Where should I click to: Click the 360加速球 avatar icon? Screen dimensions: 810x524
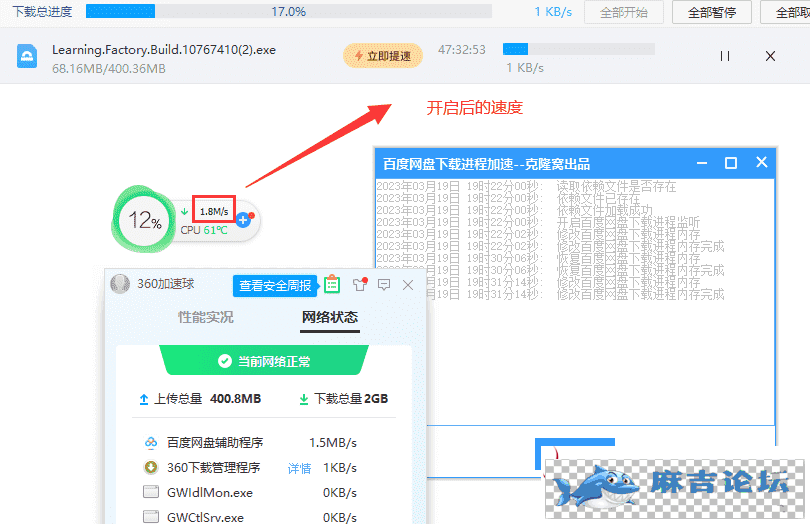click(x=120, y=284)
